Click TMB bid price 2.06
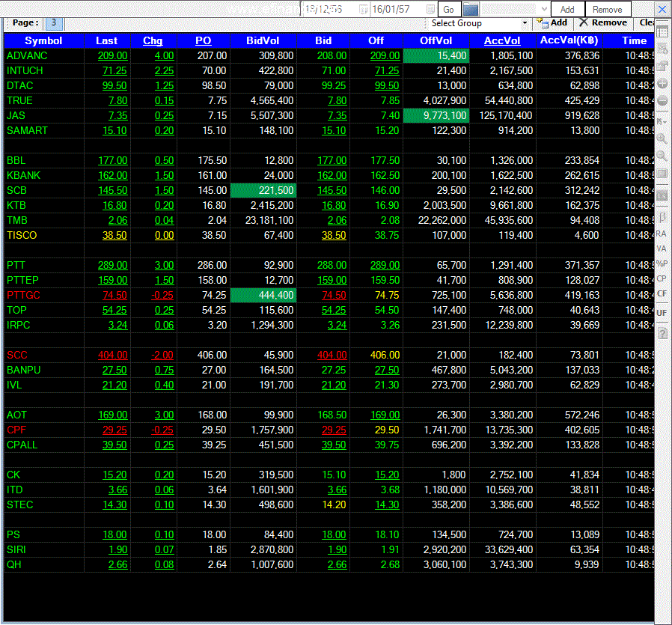 click(x=337, y=220)
